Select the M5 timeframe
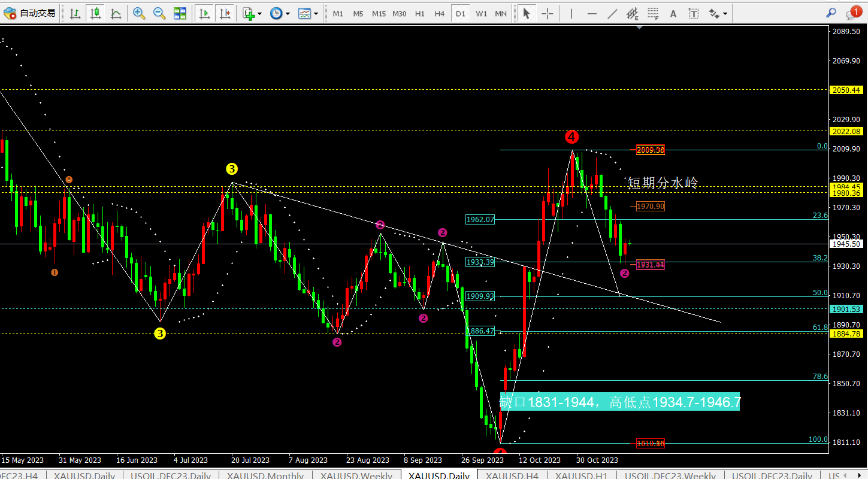Viewport: 868px width, 479px height. pyautogui.click(x=358, y=13)
